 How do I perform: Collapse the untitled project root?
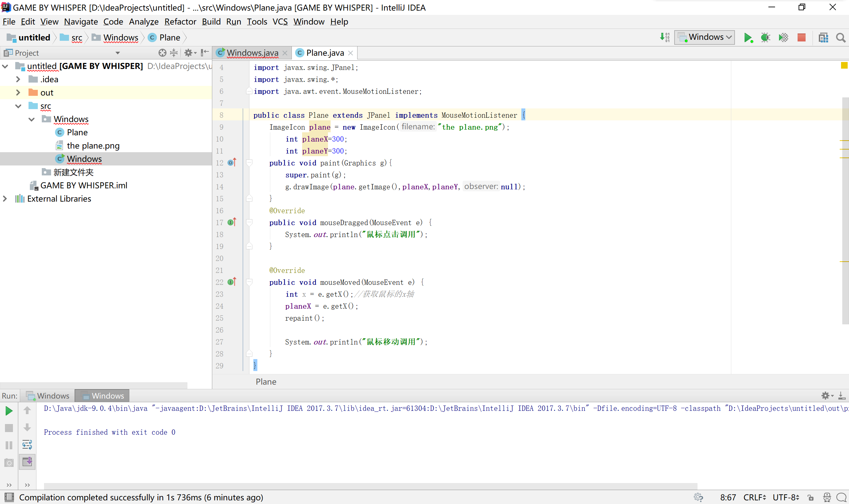click(5, 66)
